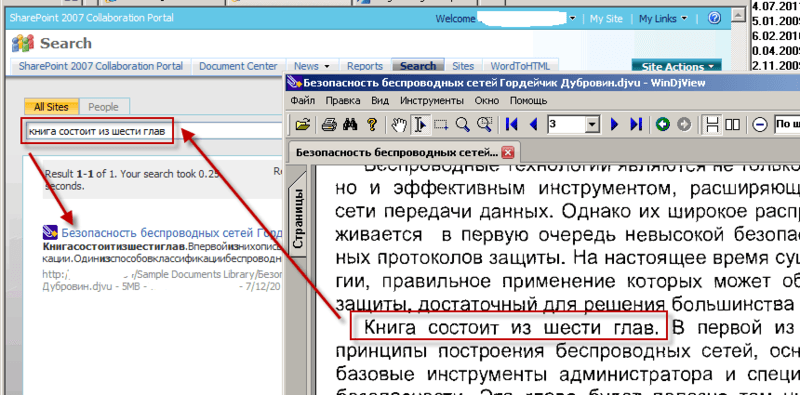The image size is (800, 395).
Task: Click the Sample Documents Library result URL
Action: coord(163,274)
